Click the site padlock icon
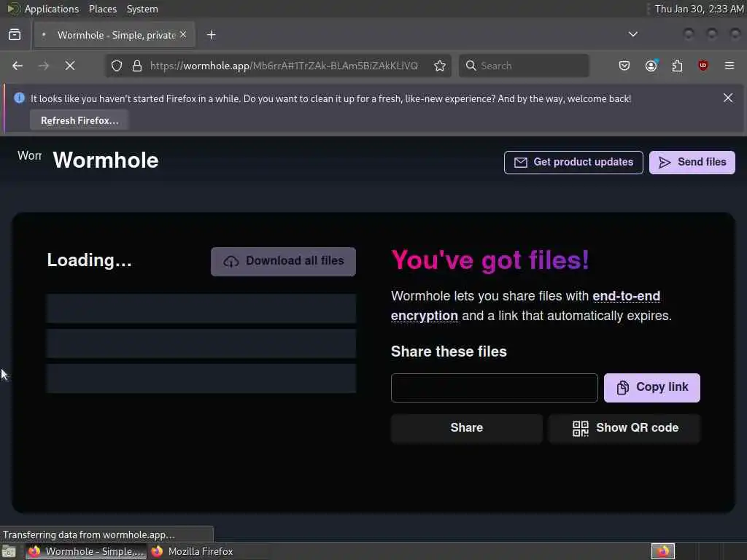This screenshot has width=747, height=560. pos(137,66)
